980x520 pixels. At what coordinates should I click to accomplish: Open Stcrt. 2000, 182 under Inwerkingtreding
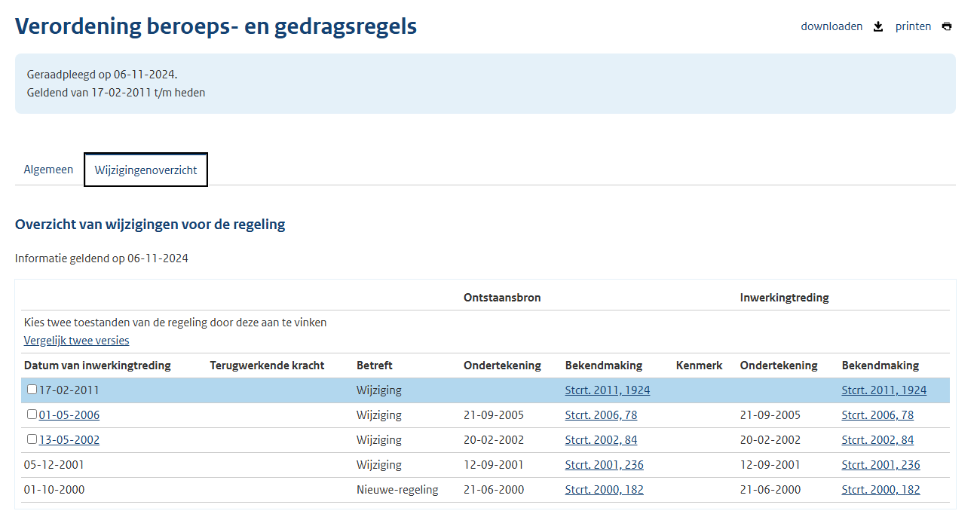(x=880, y=490)
